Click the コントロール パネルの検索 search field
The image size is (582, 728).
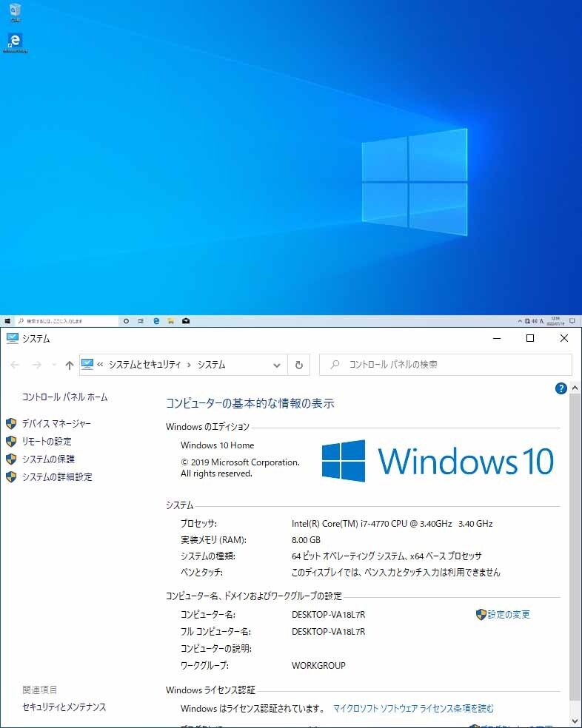445,365
